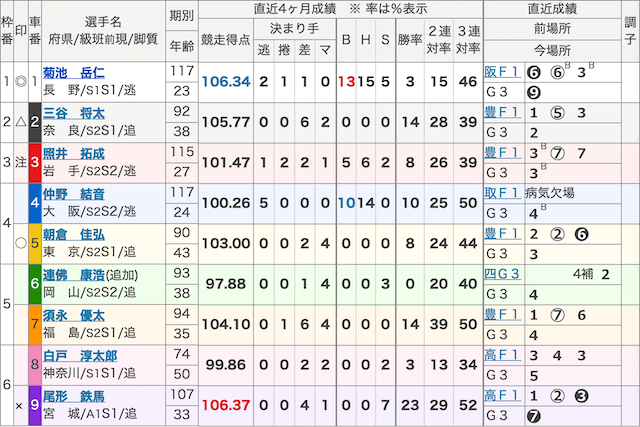Click orange car number 7 badge
This screenshot has height=427, width=640.
click(x=35, y=324)
